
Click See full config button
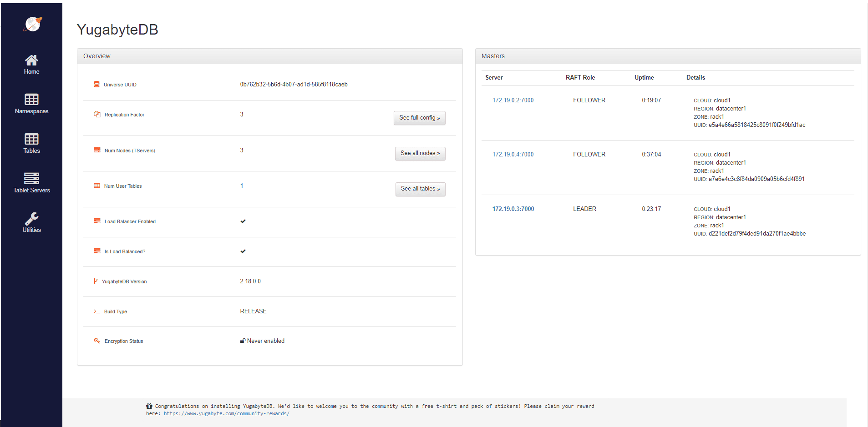coord(420,118)
